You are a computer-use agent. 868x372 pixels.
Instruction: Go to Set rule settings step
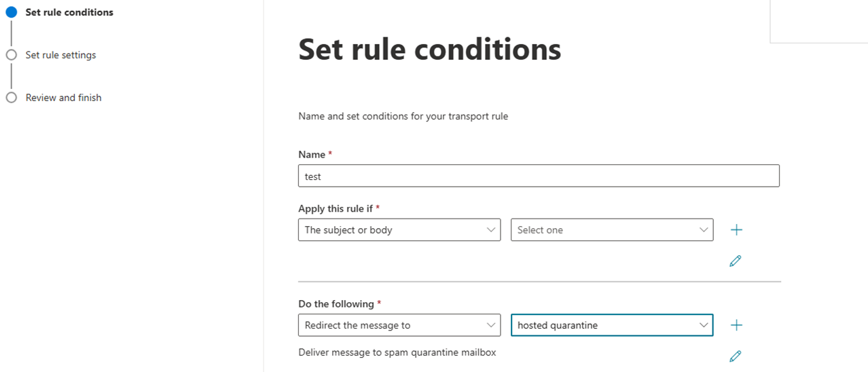tap(60, 55)
